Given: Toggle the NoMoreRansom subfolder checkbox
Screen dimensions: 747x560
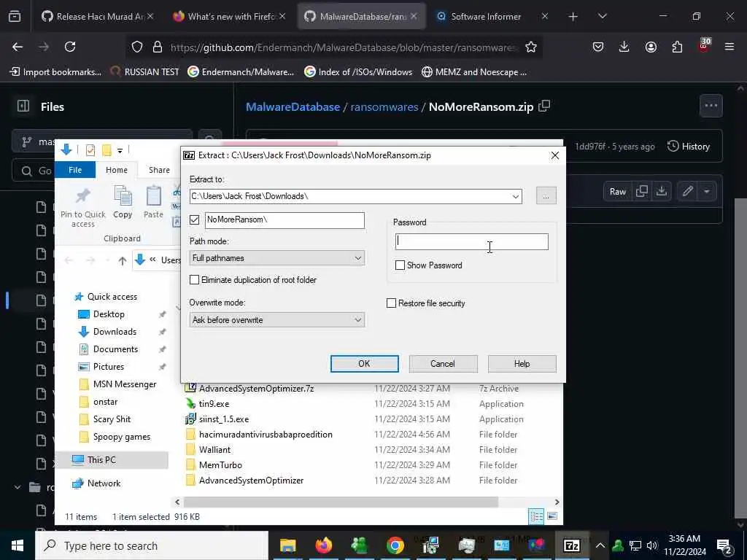Looking at the screenshot, I should click(x=194, y=219).
